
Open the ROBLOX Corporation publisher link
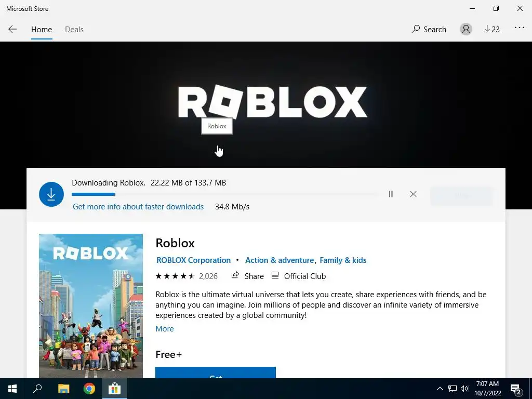(193, 260)
